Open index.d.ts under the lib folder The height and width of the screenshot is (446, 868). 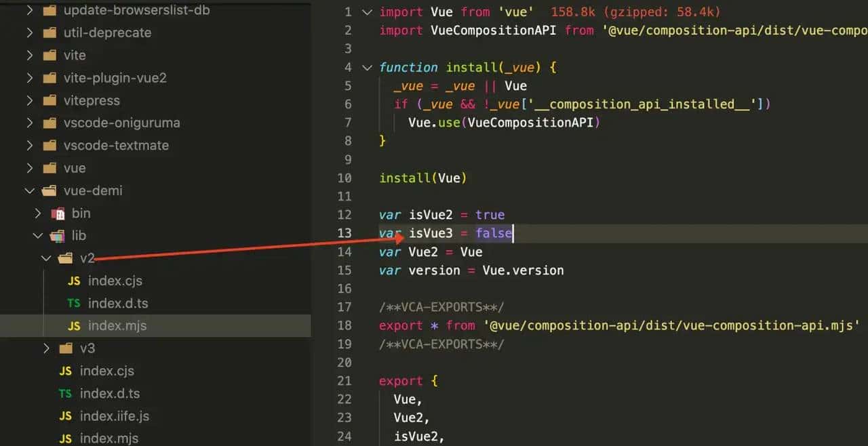click(x=109, y=394)
